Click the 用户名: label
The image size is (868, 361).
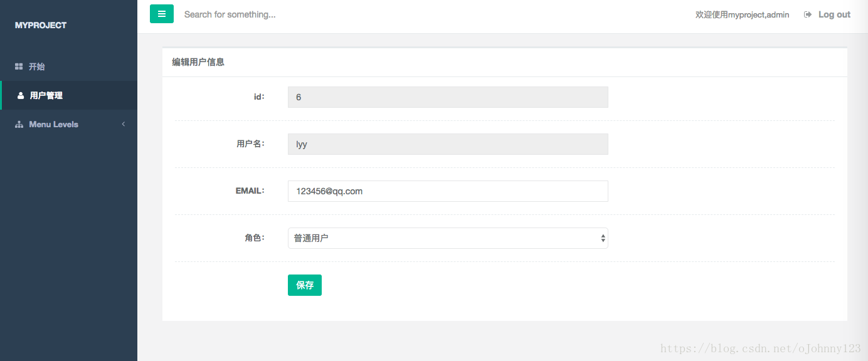(x=250, y=144)
